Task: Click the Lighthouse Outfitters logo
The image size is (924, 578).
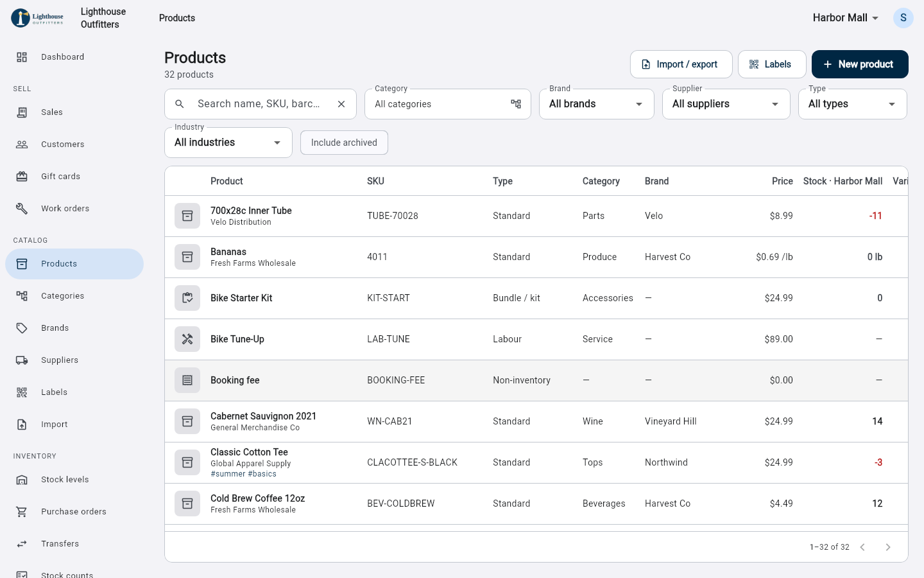Action: point(37,18)
